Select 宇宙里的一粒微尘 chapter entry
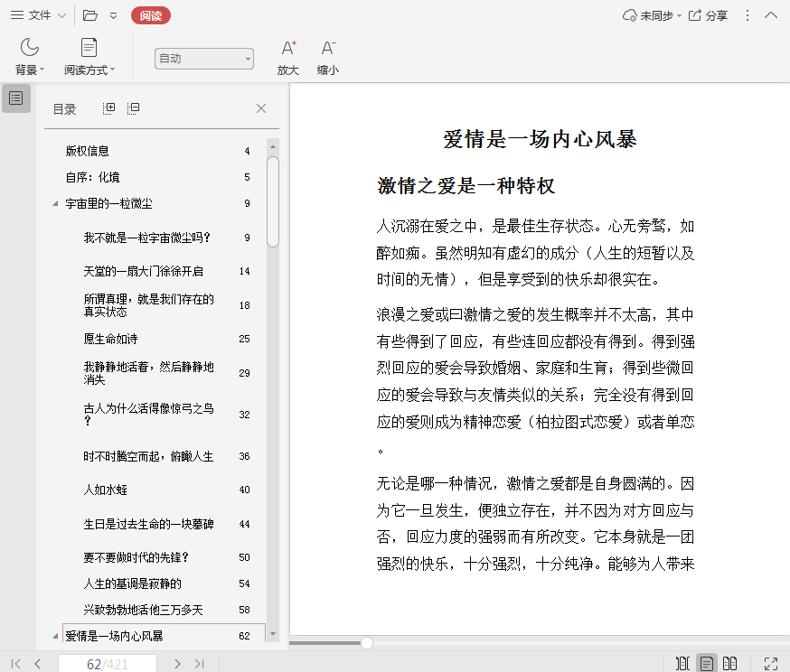 (x=108, y=203)
